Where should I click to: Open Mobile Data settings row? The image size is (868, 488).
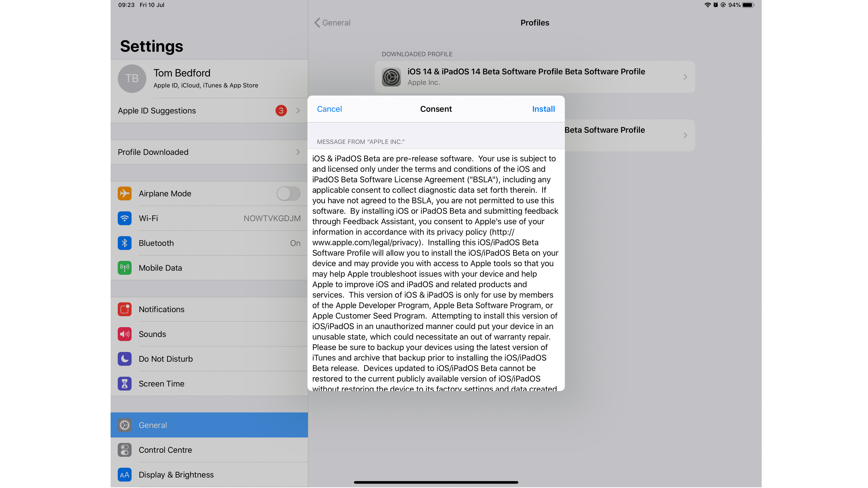pyautogui.click(x=209, y=268)
